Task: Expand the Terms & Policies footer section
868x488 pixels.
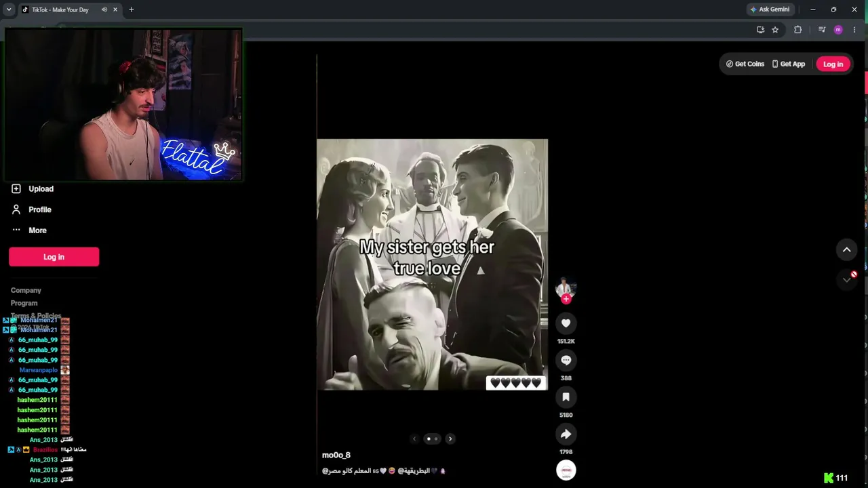Action: pos(36,316)
